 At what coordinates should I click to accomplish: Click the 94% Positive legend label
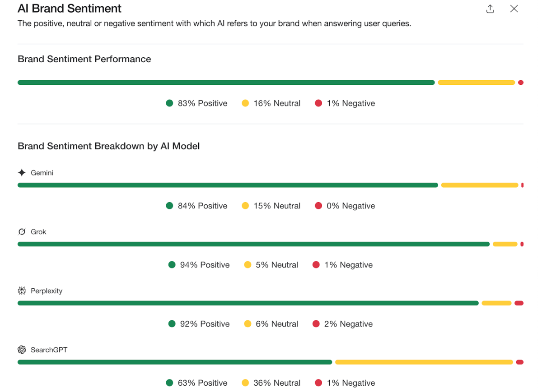pos(205,265)
